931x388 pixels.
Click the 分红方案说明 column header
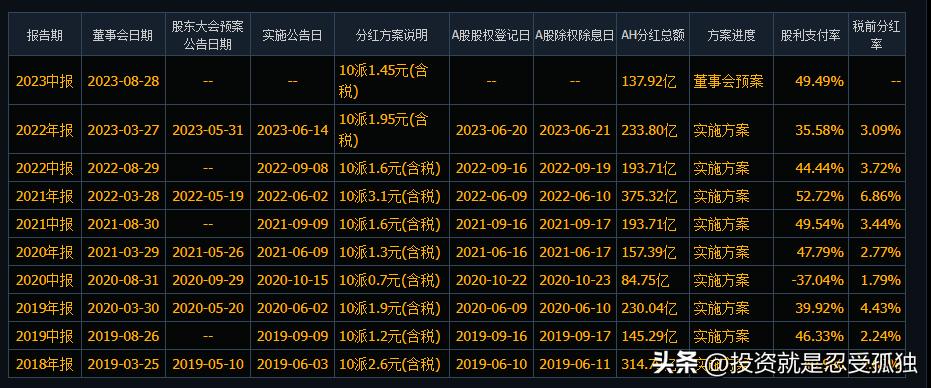click(x=392, y=35)
